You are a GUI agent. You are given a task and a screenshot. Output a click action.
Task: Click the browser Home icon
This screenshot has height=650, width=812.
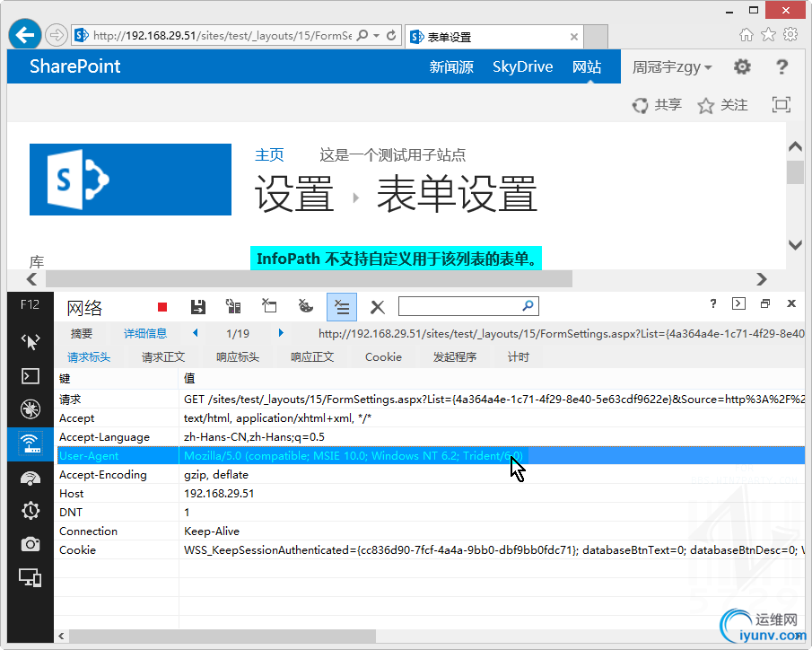(x=747, y=35)
